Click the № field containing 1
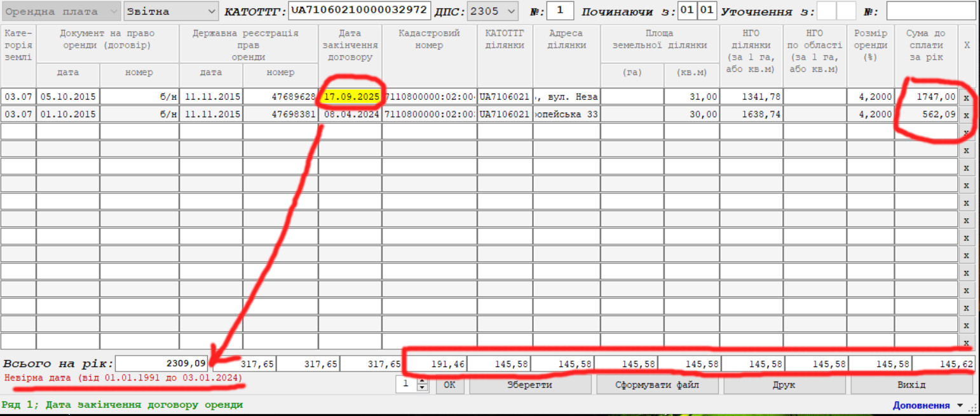980x416 pixels. (559, 11)
